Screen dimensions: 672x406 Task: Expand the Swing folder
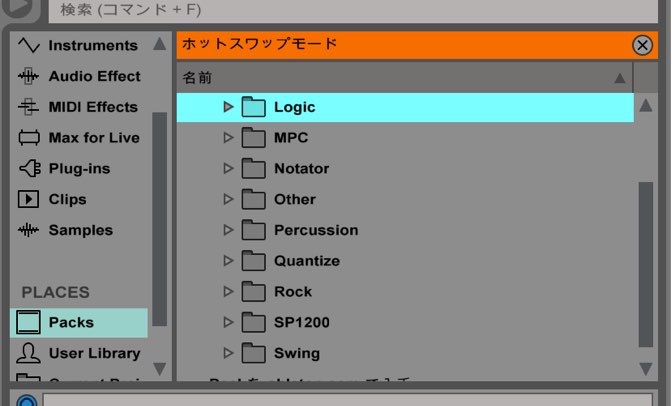click(x=228, y=353)
